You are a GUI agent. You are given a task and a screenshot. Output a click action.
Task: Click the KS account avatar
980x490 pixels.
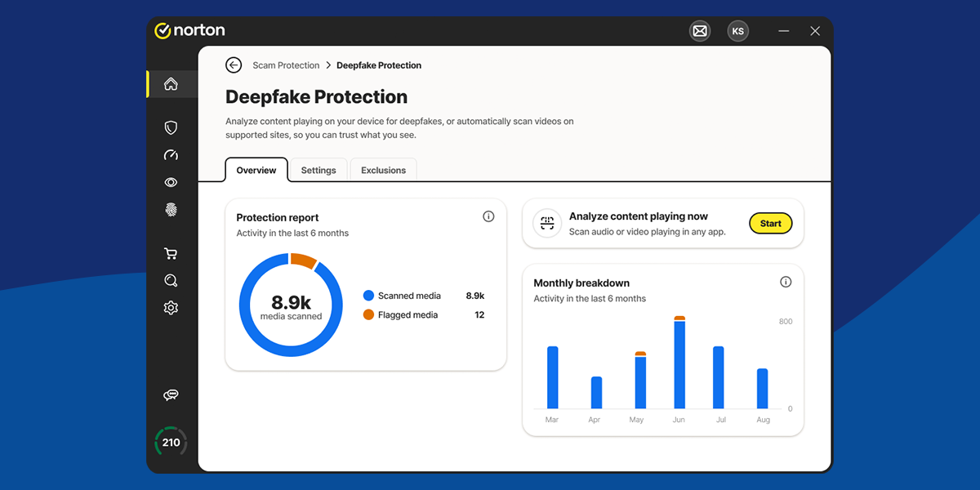point(737,30)
